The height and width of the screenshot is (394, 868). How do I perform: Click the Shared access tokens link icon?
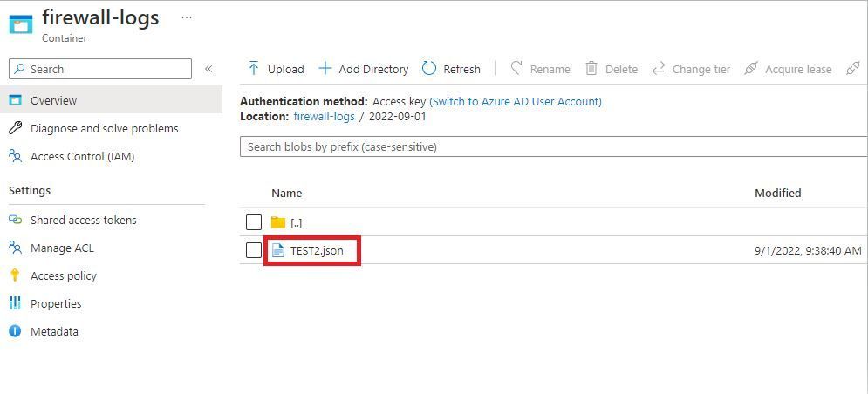click(16, 220)
